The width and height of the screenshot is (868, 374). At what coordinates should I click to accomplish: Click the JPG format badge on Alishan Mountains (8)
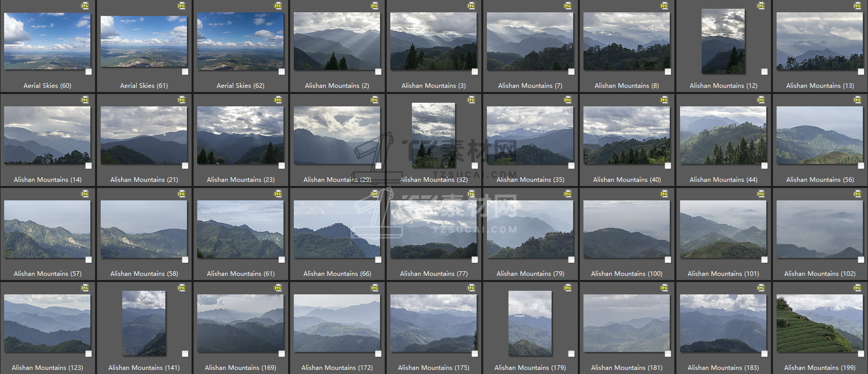coord(664,6)
